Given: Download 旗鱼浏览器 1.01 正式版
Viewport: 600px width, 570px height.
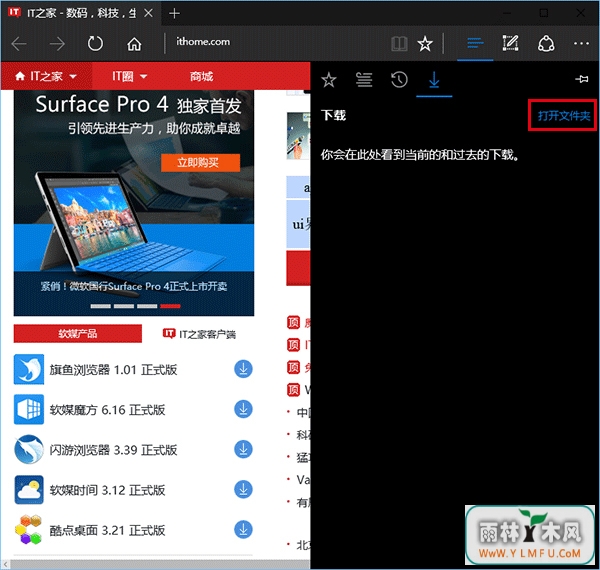Looking at the screenshot, I should 243,369.
